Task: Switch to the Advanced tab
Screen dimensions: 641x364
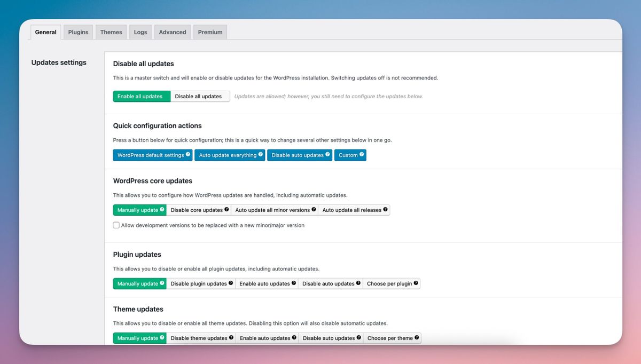Action: 173,32
